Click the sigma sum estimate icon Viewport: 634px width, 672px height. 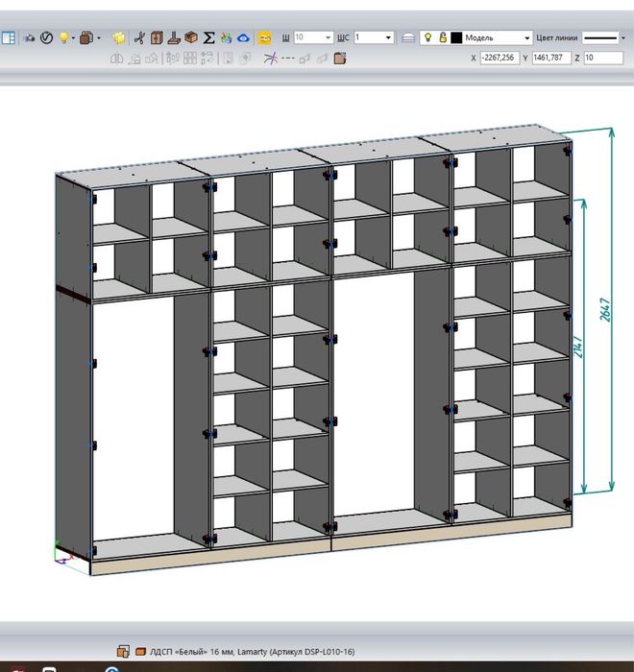pos(208,37)
